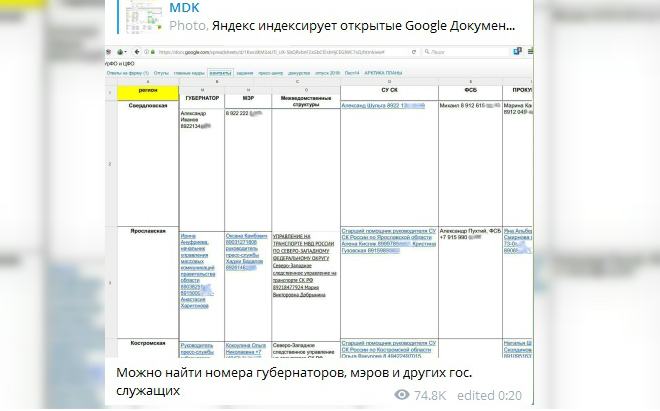Click the caption about номера губернаторов
660x411 pixels.
(x=294, y=382)
